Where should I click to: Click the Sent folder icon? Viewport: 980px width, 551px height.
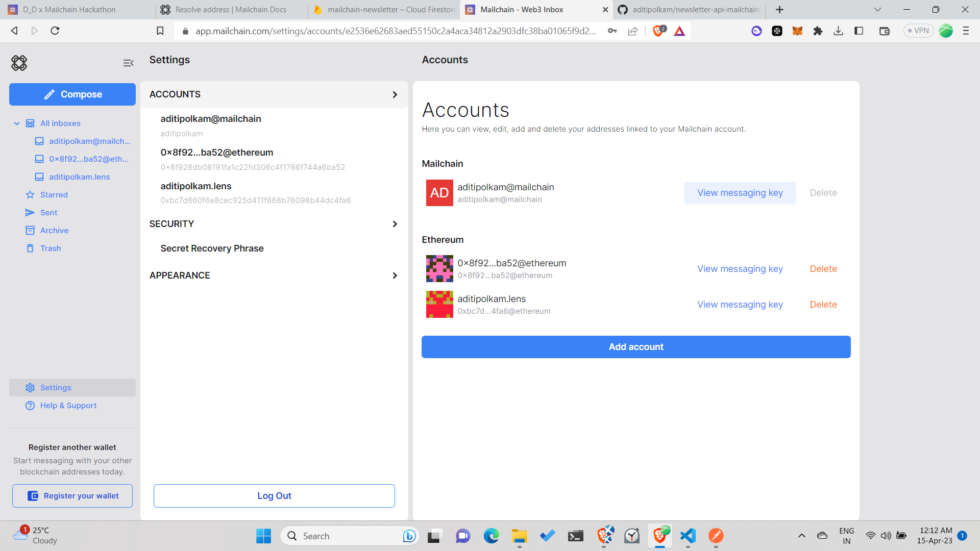coord(30,212)
